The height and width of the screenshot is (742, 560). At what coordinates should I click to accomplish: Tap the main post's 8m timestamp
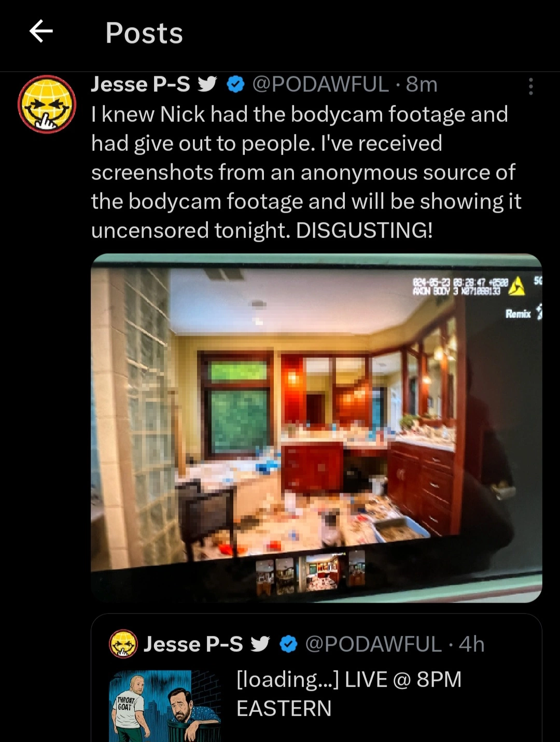[x=422, y=85]
